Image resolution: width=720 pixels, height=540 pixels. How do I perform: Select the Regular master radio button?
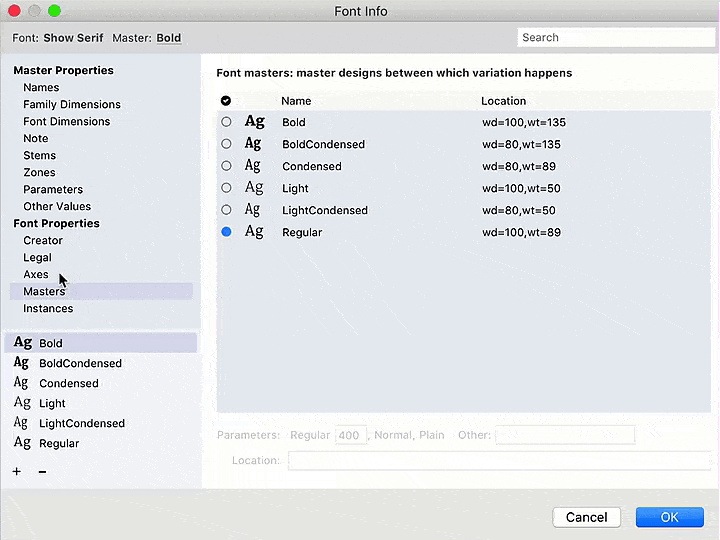tap(227, 232)
